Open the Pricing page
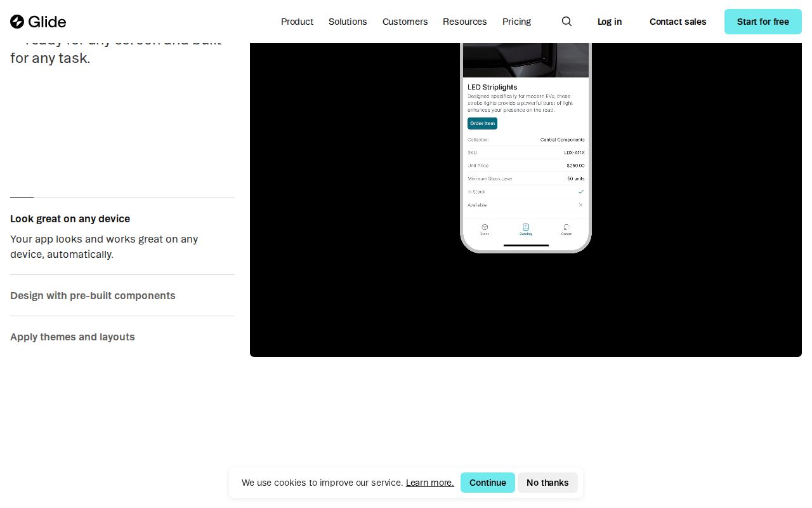Screen dimensions: 812x508 (x=516, y=22)
